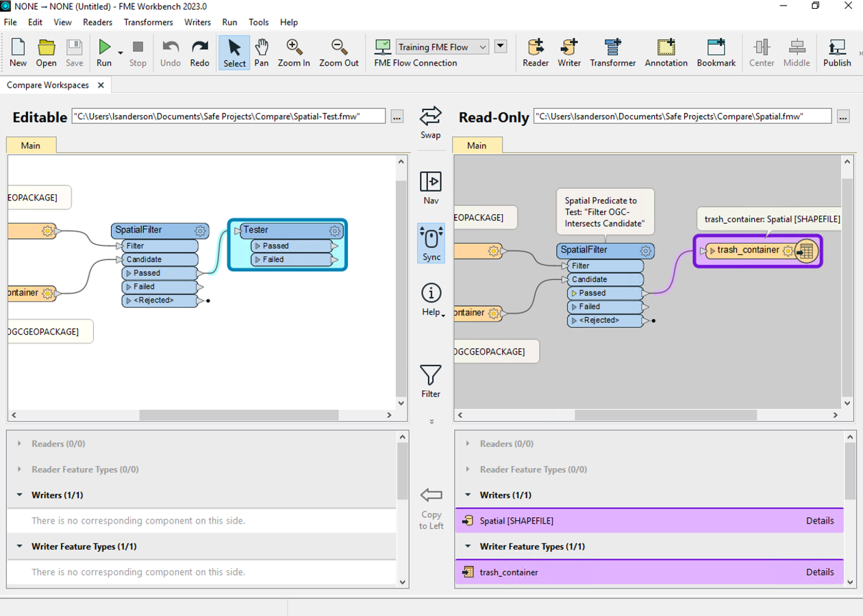Screen dimensions: 863x616
Task: Activate the Pan hand tool
Action: click(x=262, y=53)
